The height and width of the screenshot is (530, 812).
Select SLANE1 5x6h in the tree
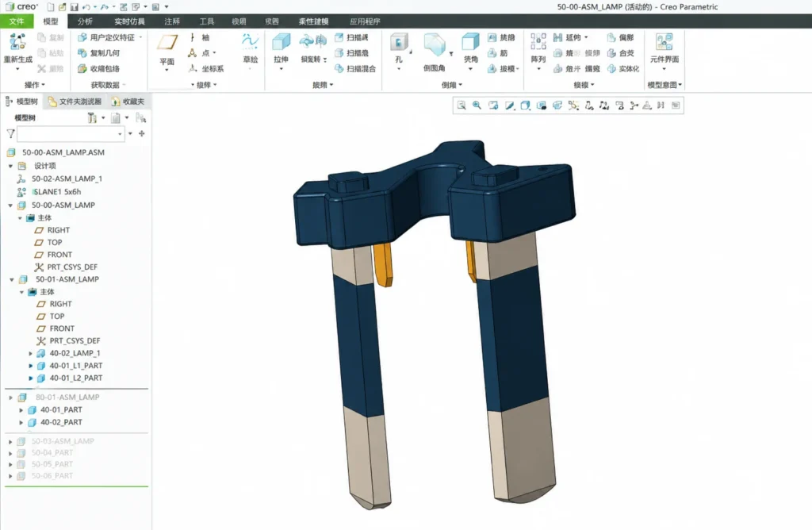[x=57, y=192]
